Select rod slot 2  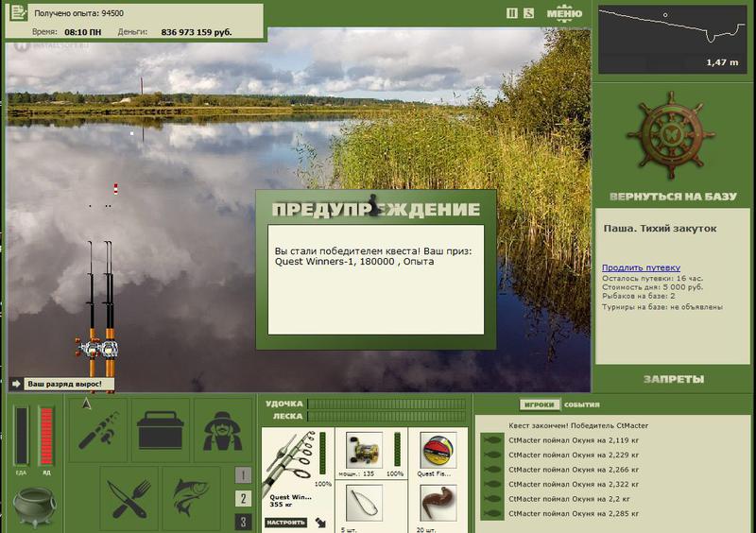click(244, 498)
